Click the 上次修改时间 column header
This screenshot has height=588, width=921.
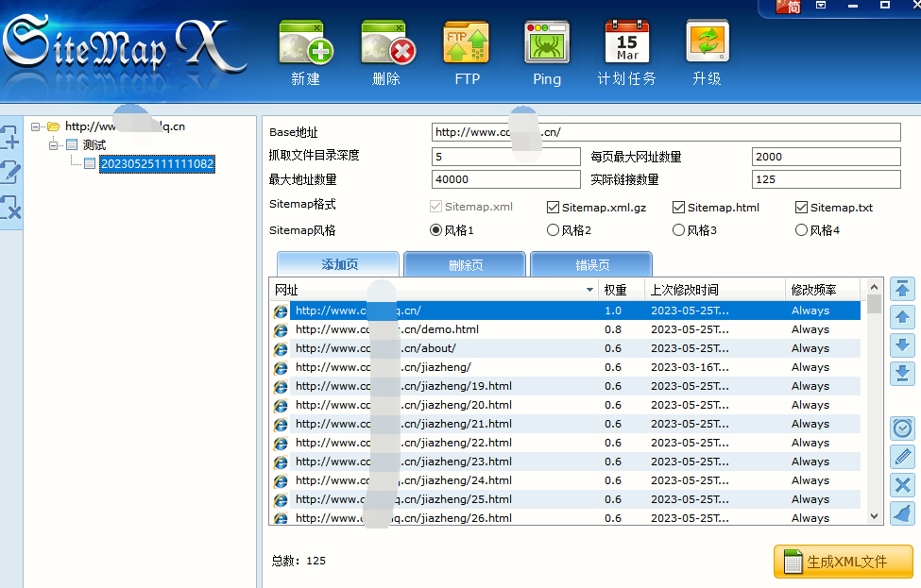tap(715, 290)
